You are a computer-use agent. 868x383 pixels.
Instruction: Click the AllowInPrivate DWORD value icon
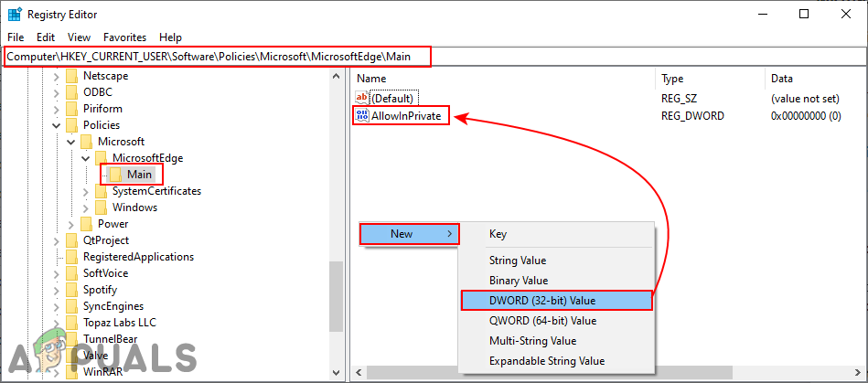pos(361,116)
